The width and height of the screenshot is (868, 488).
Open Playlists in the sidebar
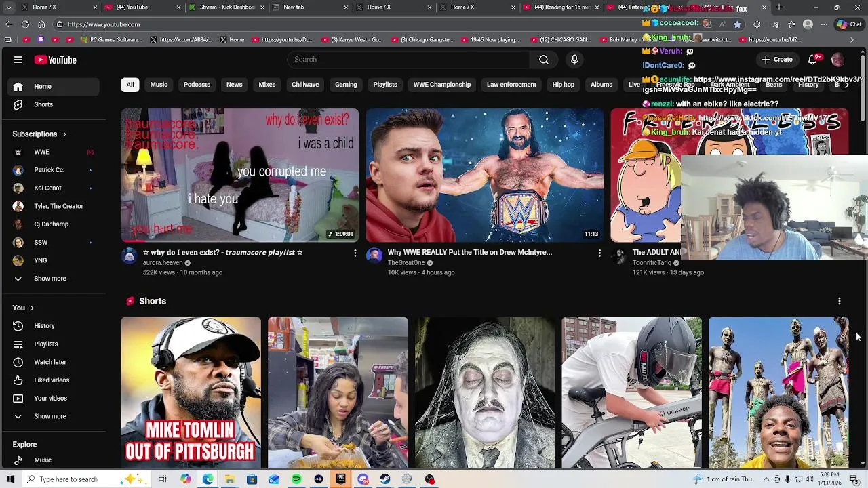pyautogui.click(x=52, y=344)
